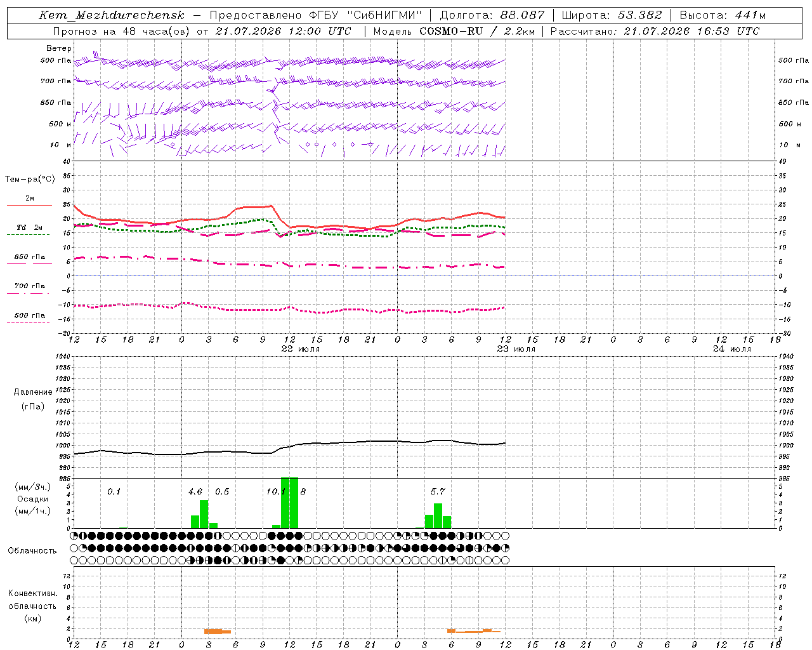Click the 10.1 precipitation value label
Screen dimensions: 812x650
[275, 492]
